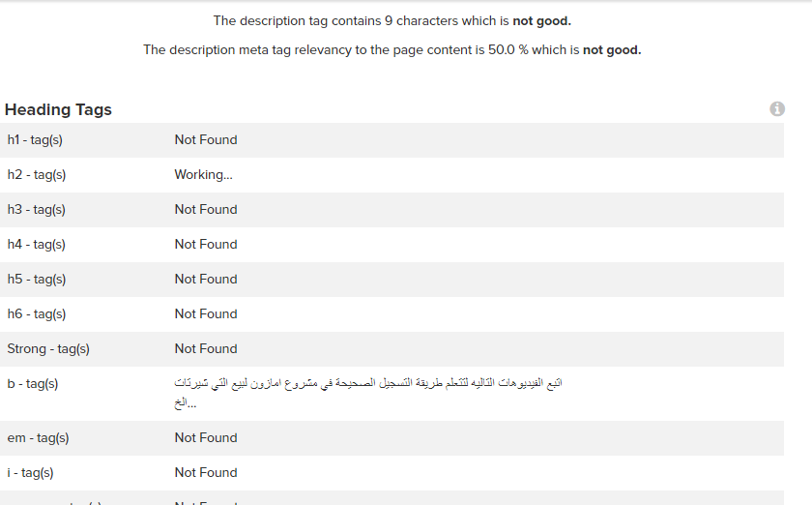
Task: Click the h3 - tag(s) label
Action: click(x=37, y=210)
